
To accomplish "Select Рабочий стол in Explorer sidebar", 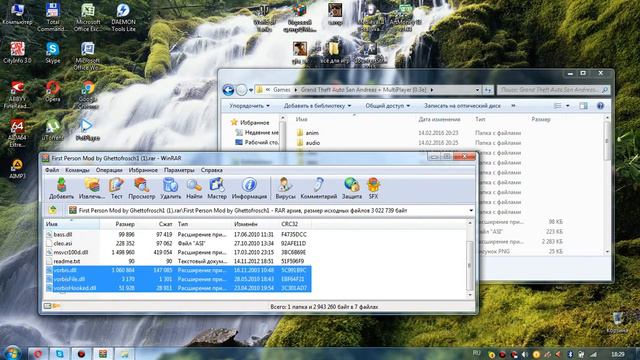I will (x=257, y=142).
